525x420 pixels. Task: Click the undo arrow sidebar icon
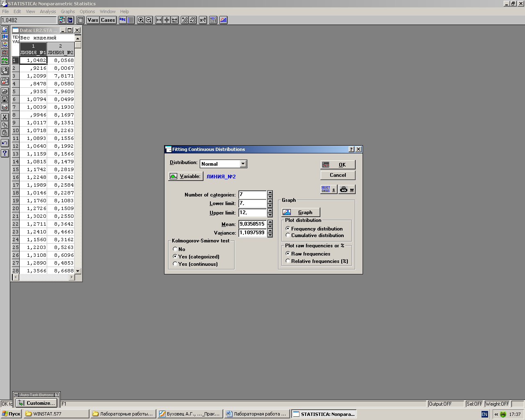click(x=5, y=143)
